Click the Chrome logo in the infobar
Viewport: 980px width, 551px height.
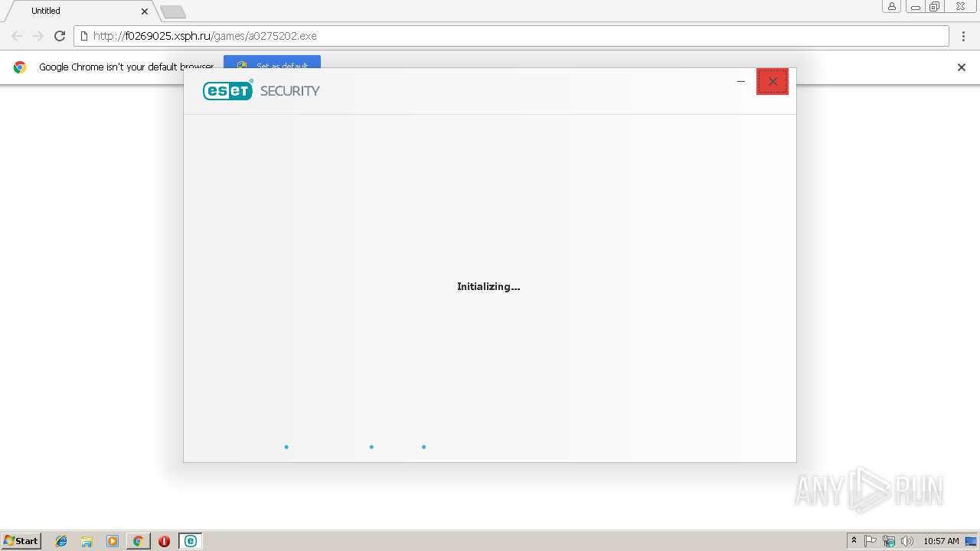(x=20, y=67)
